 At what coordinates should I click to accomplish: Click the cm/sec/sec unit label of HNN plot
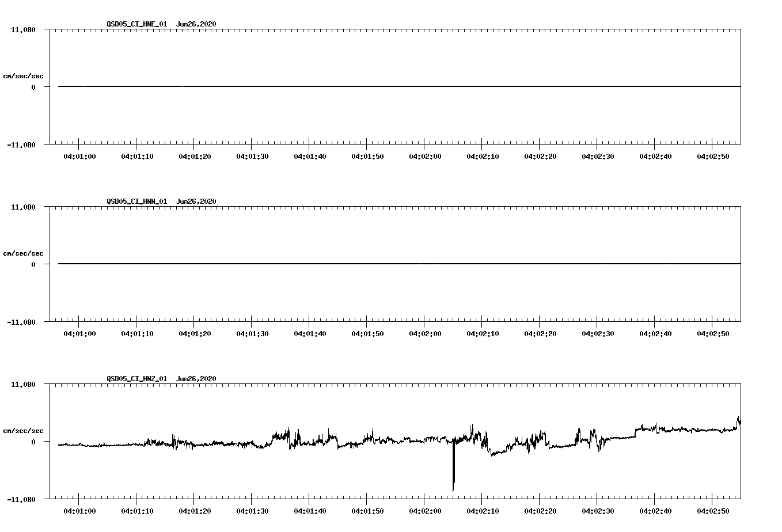[x=23, y=253]
